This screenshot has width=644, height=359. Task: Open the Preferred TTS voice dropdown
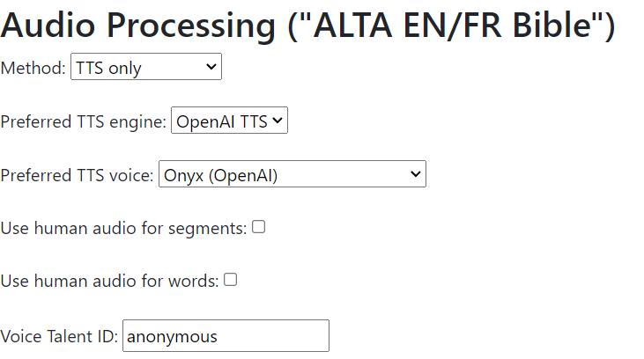292,174
